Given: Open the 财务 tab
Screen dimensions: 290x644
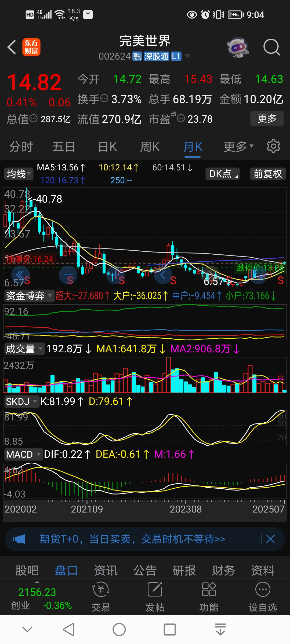Looking at the screenshot, I should (x=224, y=570).
